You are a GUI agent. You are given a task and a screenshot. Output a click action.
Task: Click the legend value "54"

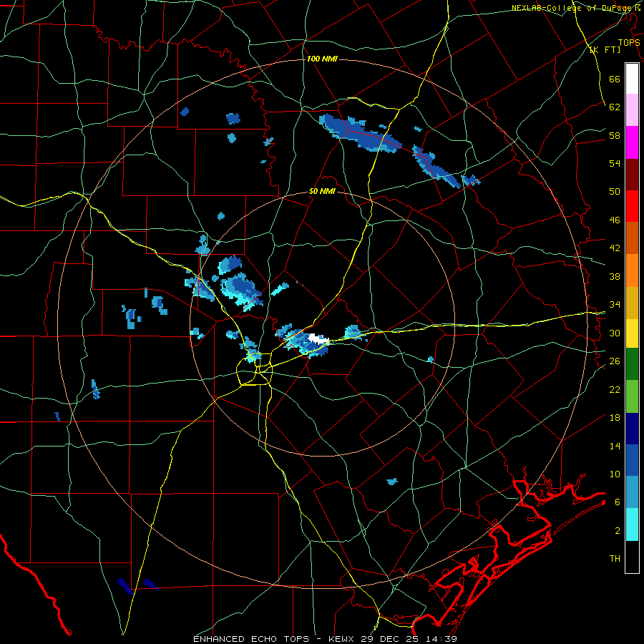pyautogui.click(x=615, y=163)
